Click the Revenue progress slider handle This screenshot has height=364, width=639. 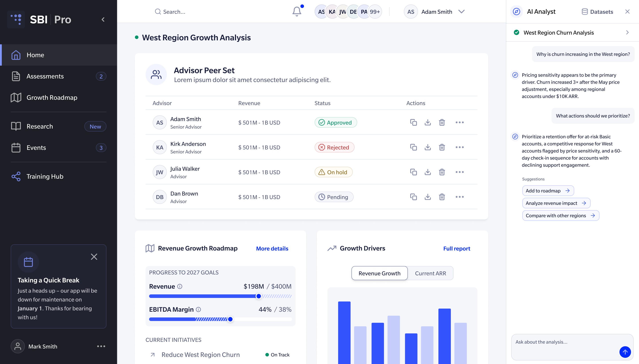click(x=258, y=296)
